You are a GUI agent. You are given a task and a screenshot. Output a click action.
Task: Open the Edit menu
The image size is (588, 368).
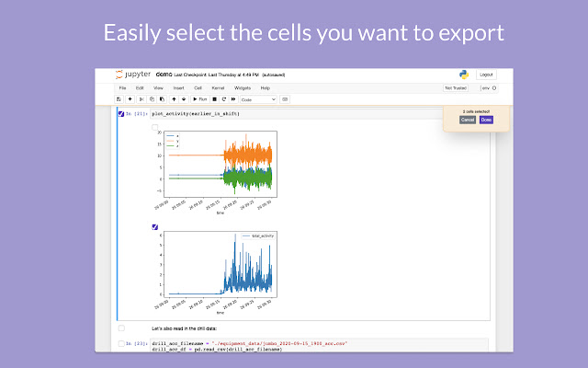140,88
